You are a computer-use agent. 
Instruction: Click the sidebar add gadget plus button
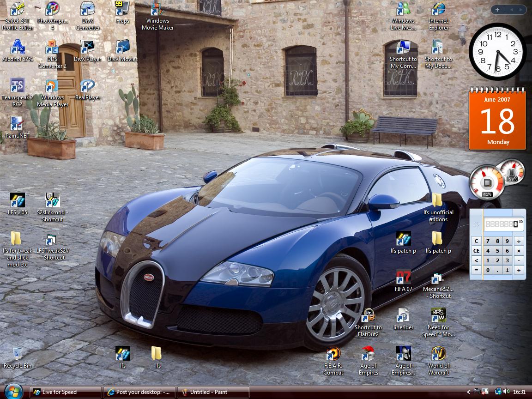pos(497,10)
